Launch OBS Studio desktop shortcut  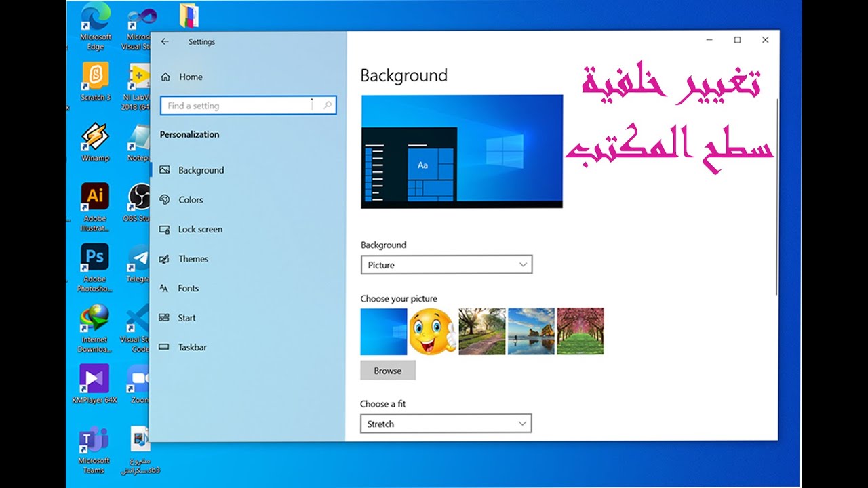(x=138, y=202)
